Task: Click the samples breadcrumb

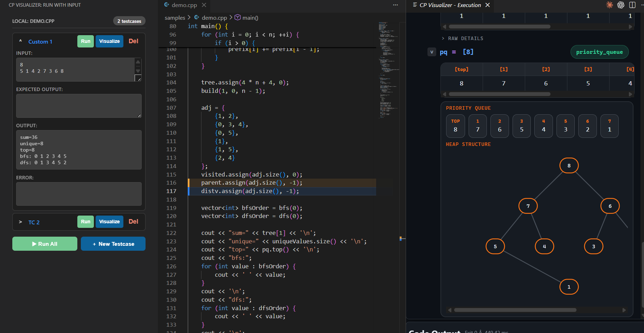Action: pos(175,18)
